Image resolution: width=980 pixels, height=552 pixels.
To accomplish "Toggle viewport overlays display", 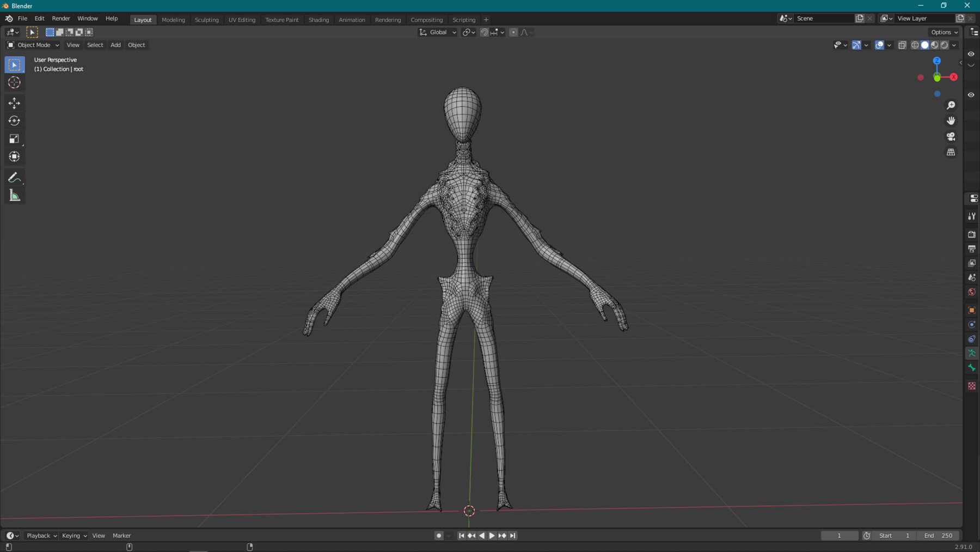I will [x=879, y=45].
